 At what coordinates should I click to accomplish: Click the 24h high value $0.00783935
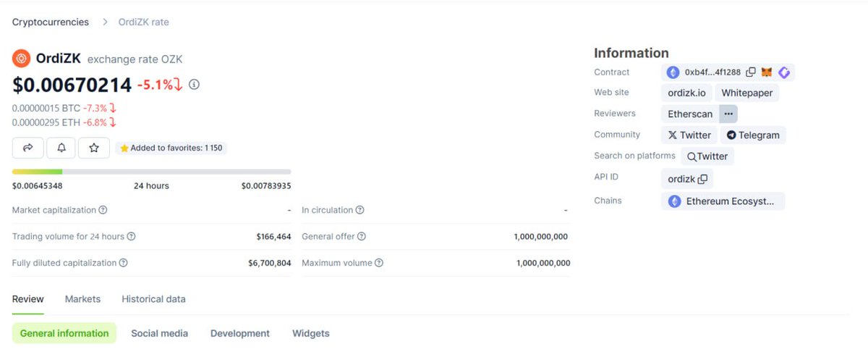266,185
